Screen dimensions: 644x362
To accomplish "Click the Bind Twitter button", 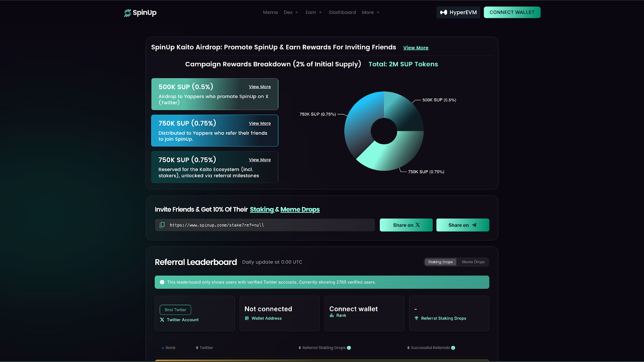I will point(175,310).
